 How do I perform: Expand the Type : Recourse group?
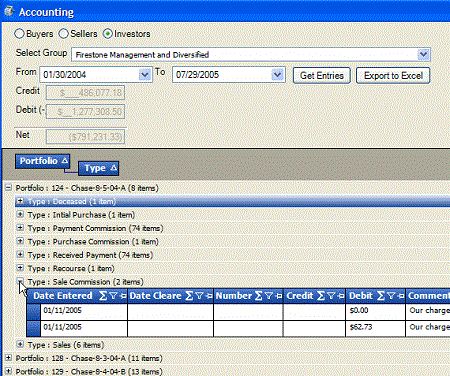pyautogui.click(x=20, y=268)
